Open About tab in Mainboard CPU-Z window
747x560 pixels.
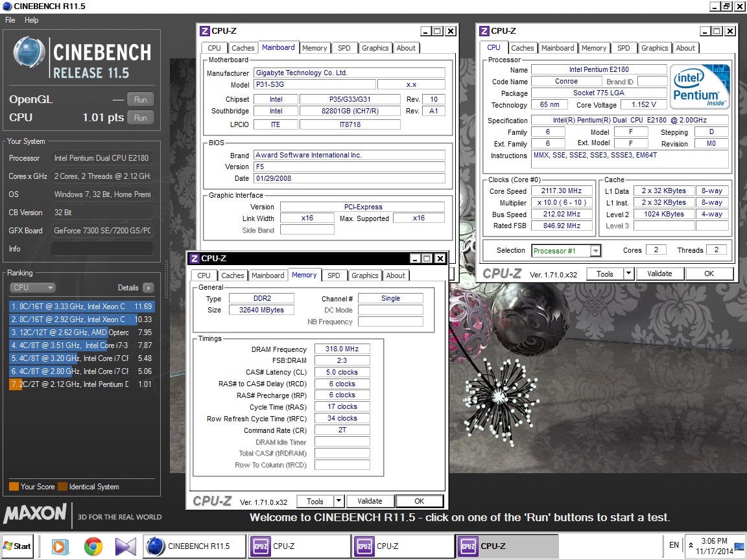(406, 48)
